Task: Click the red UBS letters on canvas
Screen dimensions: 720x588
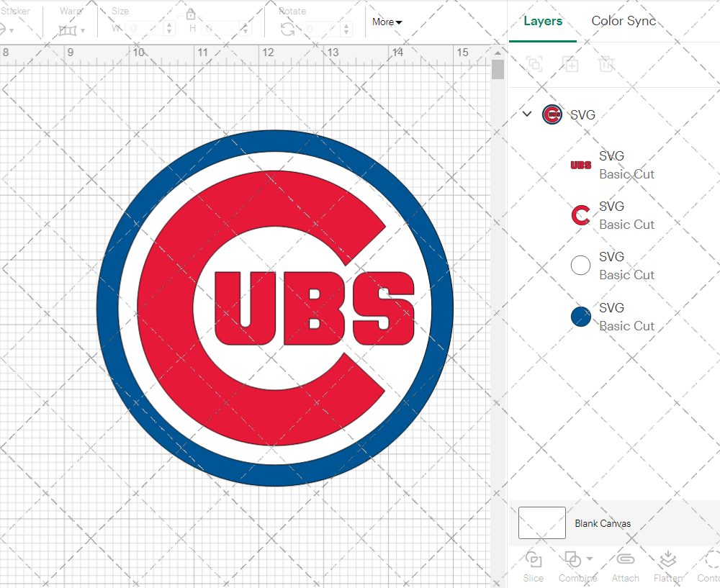Action: click(x=315, y=309)
